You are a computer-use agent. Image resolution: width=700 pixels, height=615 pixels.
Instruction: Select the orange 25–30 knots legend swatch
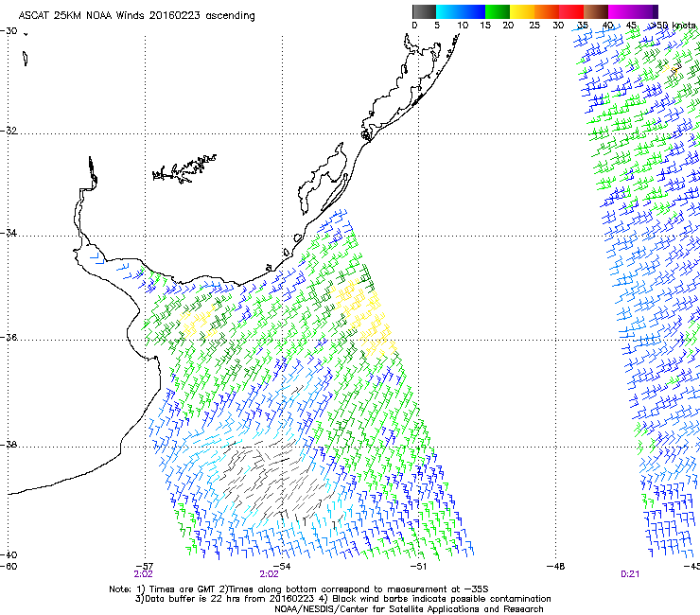[x=547, y=11]
